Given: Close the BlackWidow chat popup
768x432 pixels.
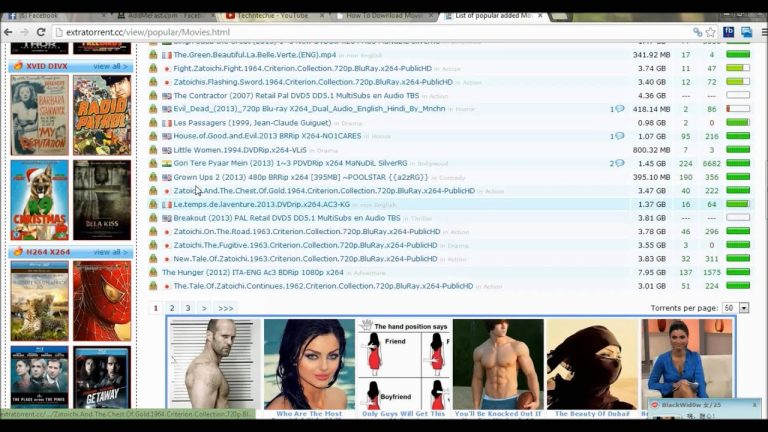Looking at the screenshot, I should click(754, 405).
